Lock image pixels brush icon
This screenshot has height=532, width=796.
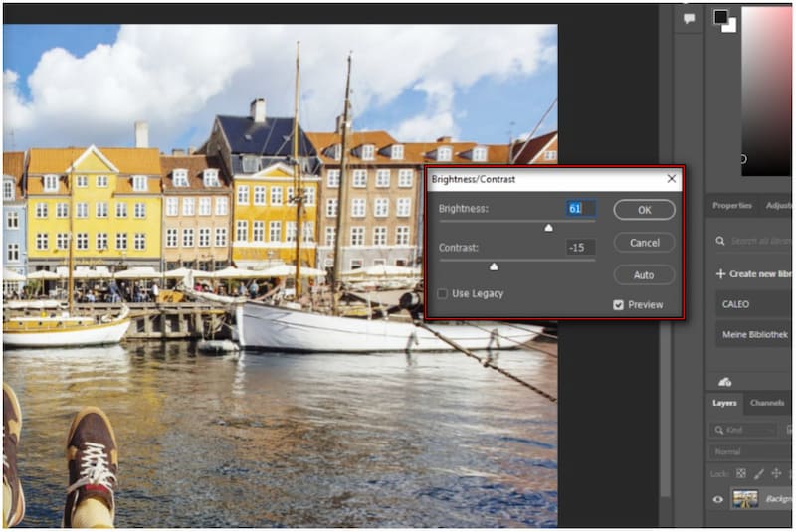(758, 473)
